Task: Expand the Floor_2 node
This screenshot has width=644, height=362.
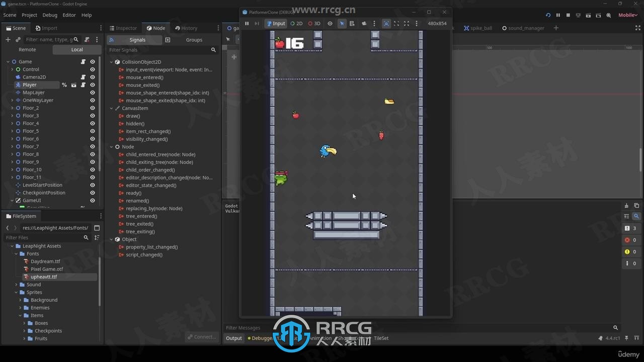Action: [12, 108]
